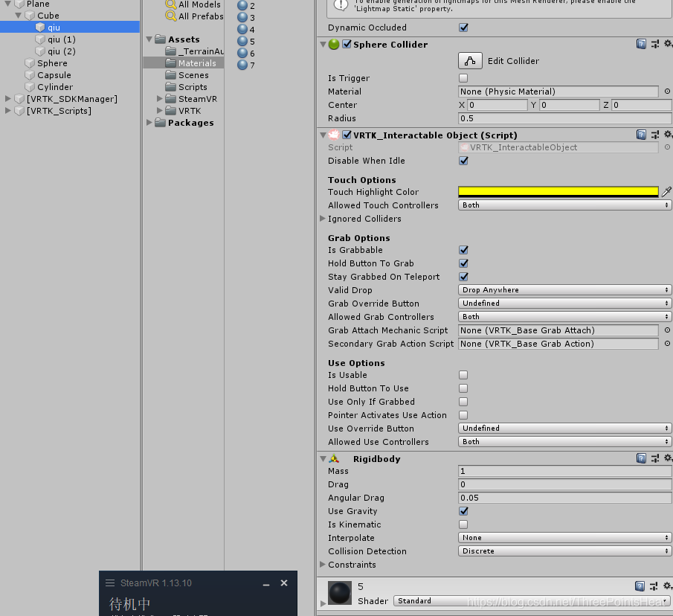Open SteamVR window hamburger menu
The height and width of the screenshot is (616, 673).
click(110, 583)
